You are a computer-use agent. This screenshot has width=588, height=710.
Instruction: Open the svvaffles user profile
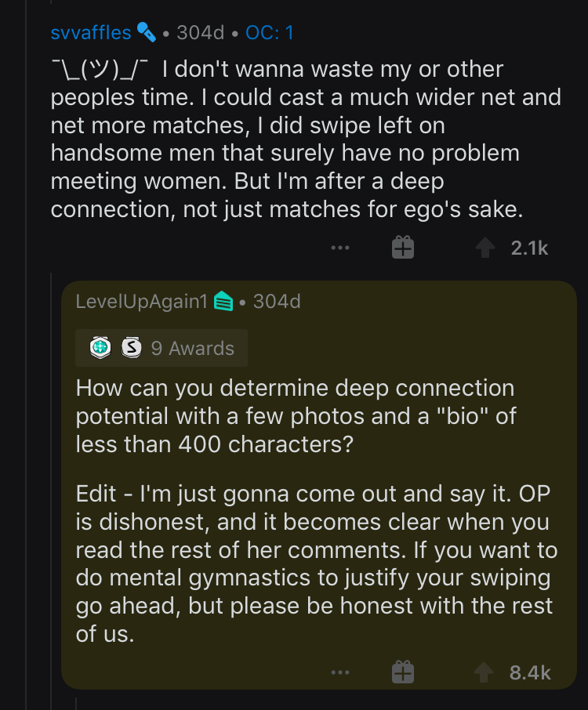90,33
